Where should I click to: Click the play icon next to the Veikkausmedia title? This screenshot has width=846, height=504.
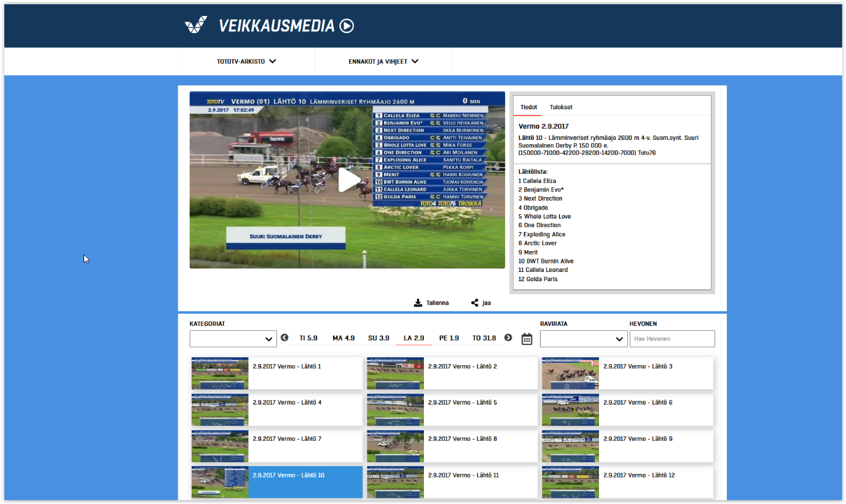(x=347, y=26)
